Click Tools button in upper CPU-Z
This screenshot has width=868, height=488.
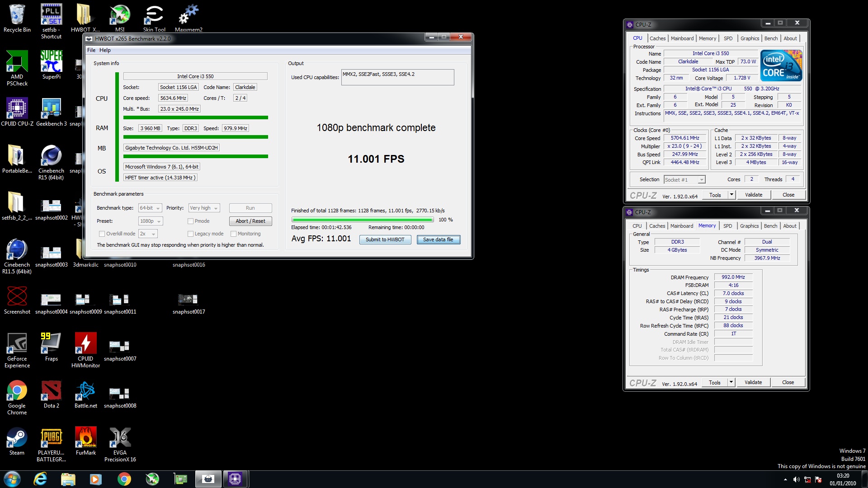tap(715, 195)
